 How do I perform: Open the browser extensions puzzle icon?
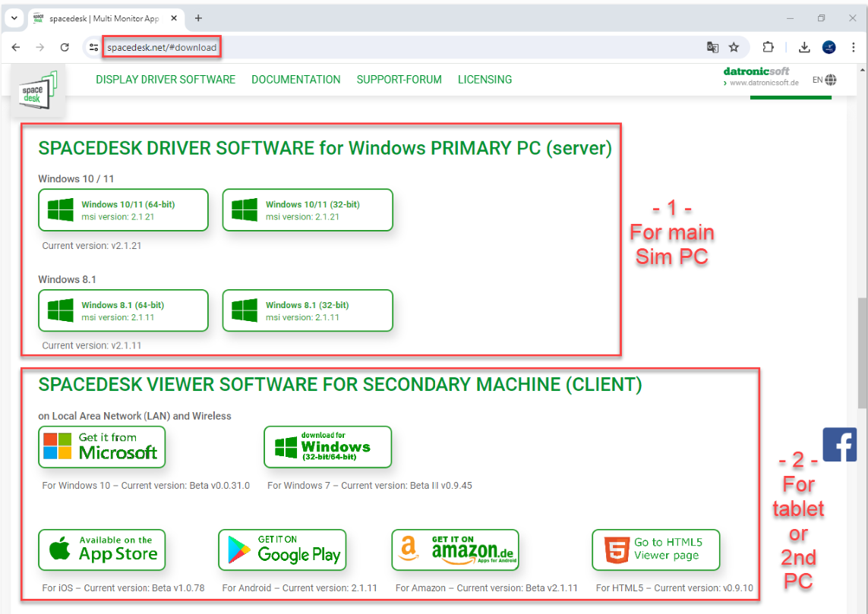pos(768,48)
